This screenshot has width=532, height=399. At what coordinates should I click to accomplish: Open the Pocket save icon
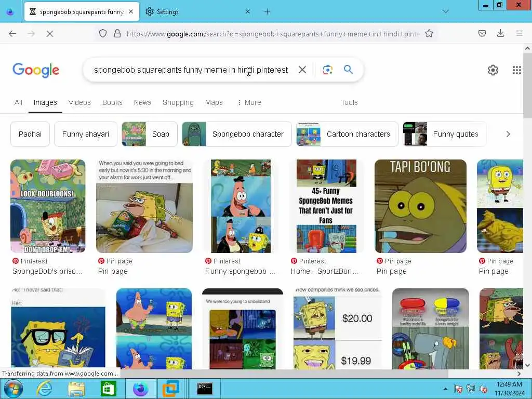click(x=482, y=33)
